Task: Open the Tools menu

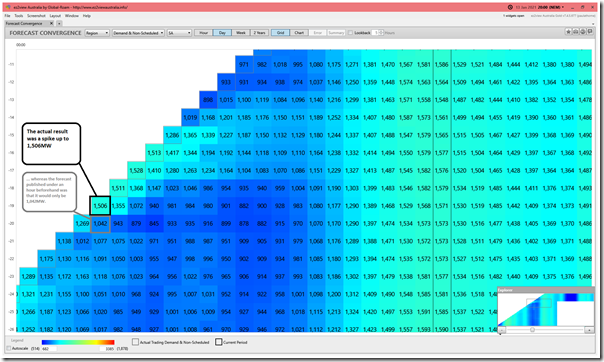Action: (x=19, y=16)
